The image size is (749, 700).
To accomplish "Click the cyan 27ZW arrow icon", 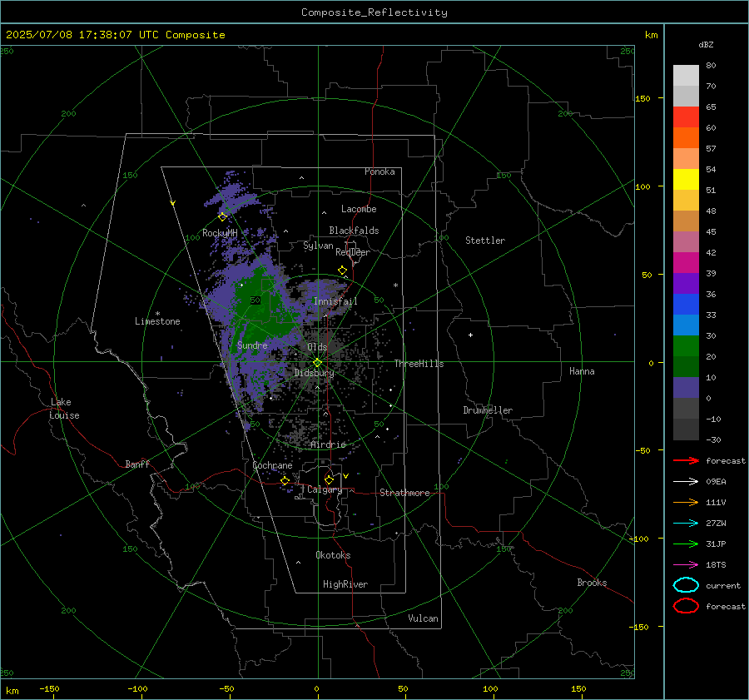I will 686,524.
